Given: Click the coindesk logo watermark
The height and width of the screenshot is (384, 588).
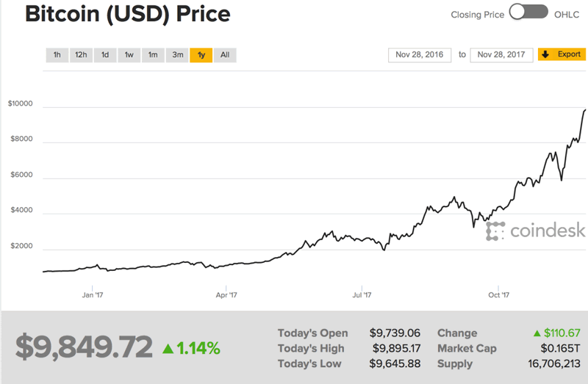Looking at the screenshot, I should pos(536,231).
